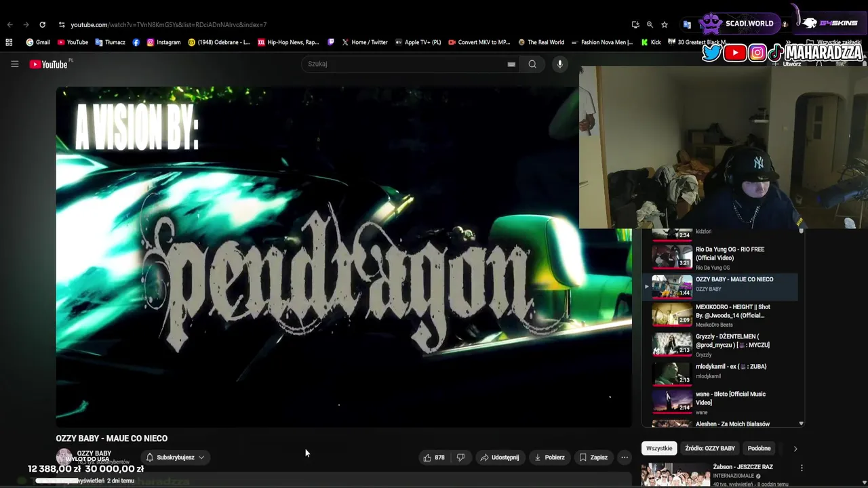This screenshot has height=488, width=868.
Task: Open the wane Błoto 2:14 thumbnail
Action: coord(672,402)
